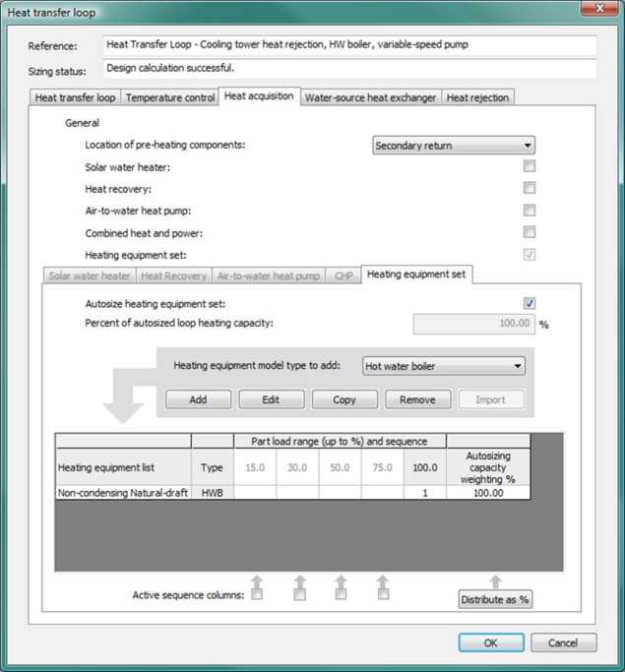Select Non-condensing Natural-draft row in list
The image size is (625, 672).
[x=122, y=493]
